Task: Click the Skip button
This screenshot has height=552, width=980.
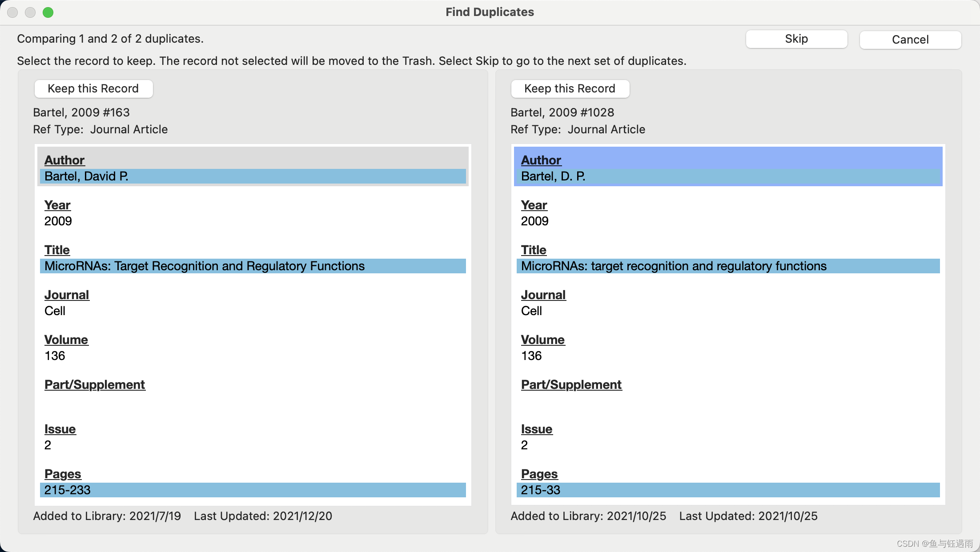Action: [x=796, y=39]
